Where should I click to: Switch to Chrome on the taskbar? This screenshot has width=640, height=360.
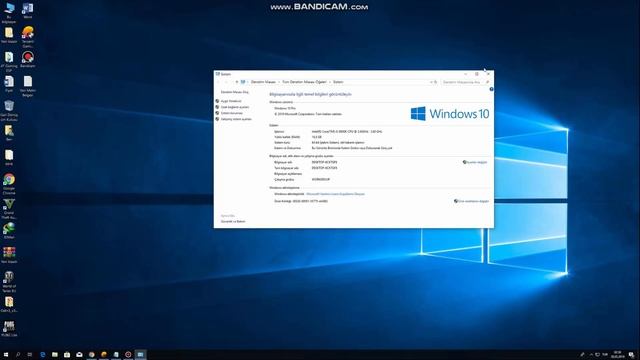(91, 355)
